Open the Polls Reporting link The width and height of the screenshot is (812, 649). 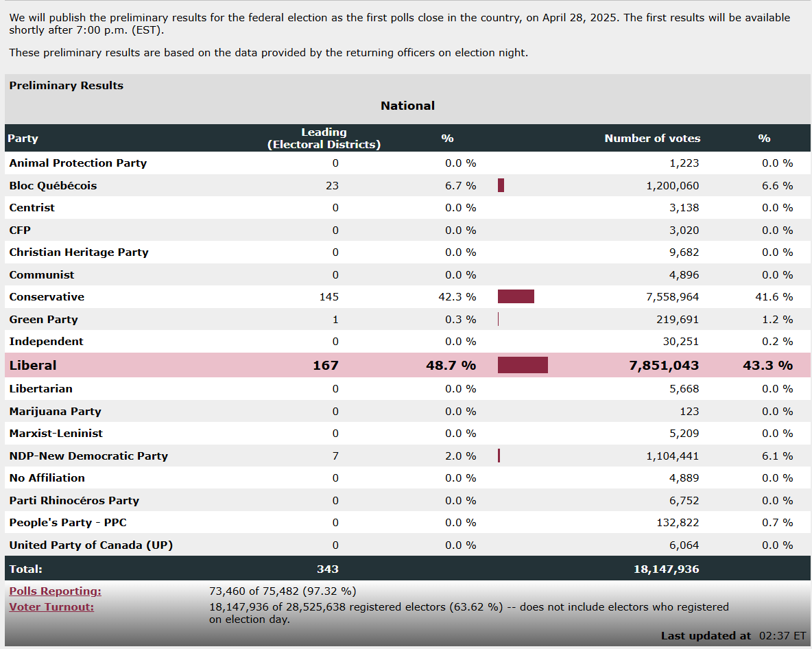tap(55, 591)
